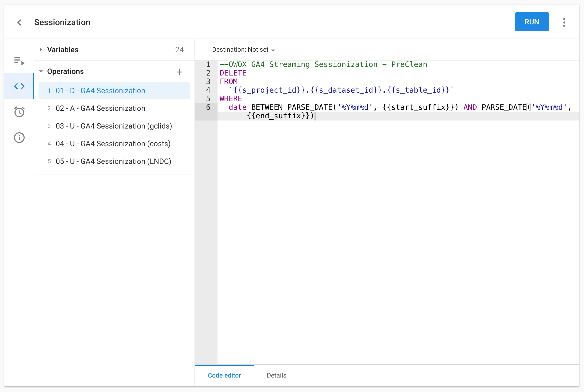Viewport: 584px width, 392px height.
Task: Select operation 03 - U - GA4 Sessionization (gclids)
Action: coord(114,126)
